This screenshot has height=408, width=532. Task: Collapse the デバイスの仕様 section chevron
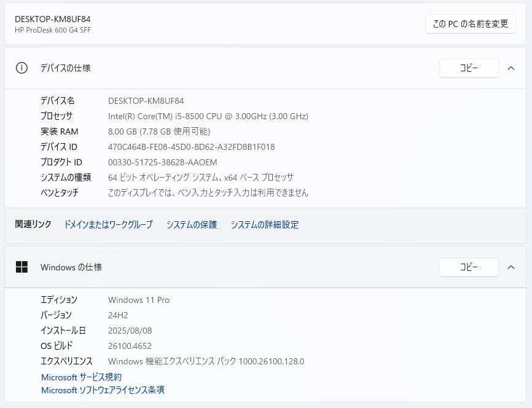tap(511, 68)
